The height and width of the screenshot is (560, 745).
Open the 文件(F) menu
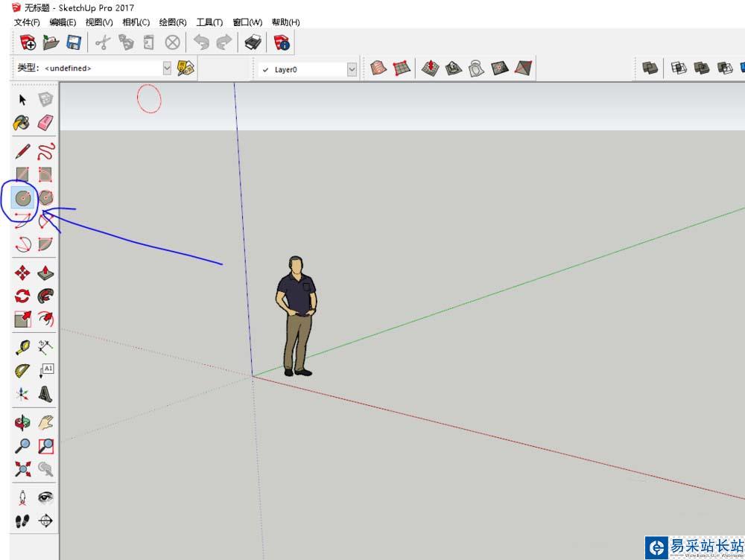(x=27, y=22)
